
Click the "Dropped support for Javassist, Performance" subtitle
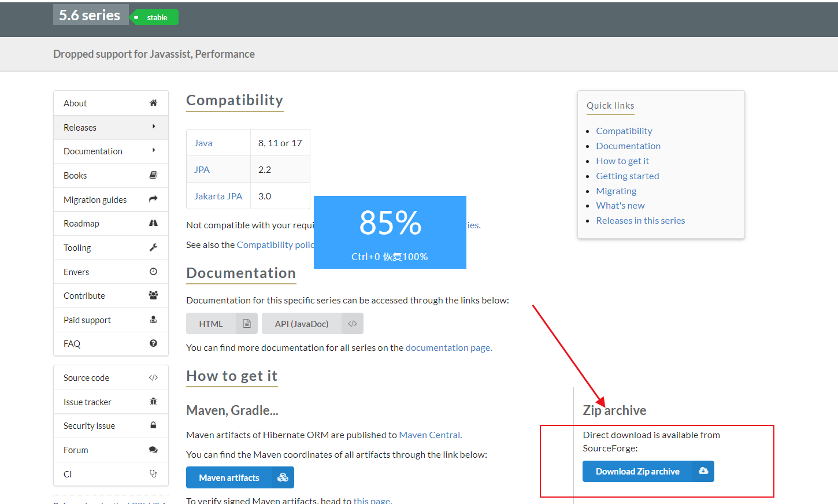click(x=154, y=54)
